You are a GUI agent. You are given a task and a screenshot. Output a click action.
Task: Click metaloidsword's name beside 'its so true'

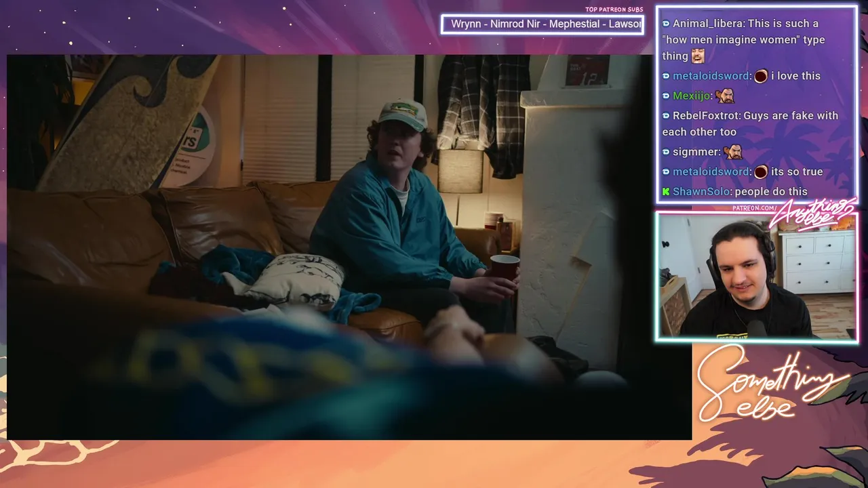click(x=711, y=172)
